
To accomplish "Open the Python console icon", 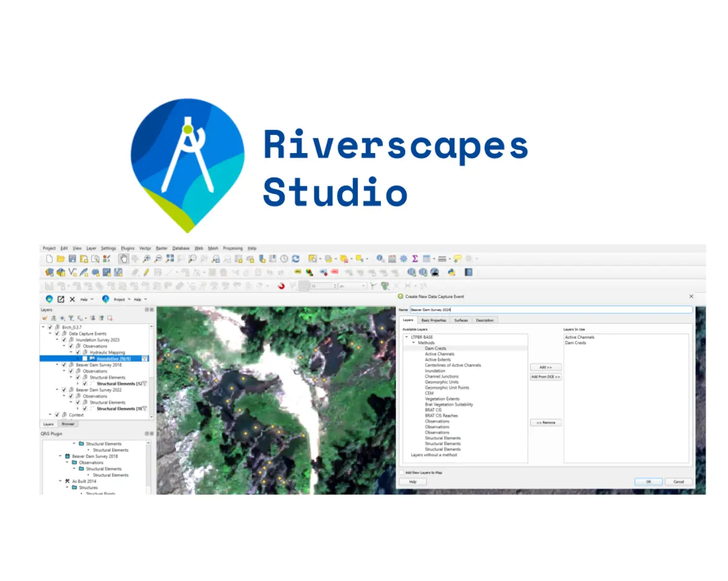I will (x=451, y=273).
